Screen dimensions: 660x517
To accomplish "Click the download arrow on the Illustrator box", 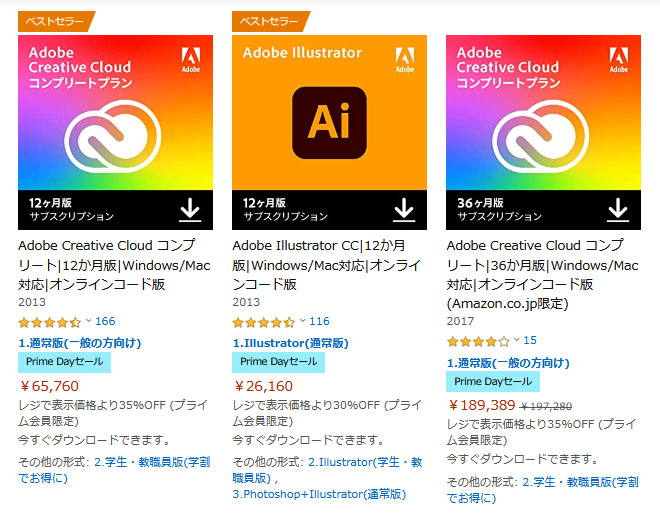I will point(404,208).
